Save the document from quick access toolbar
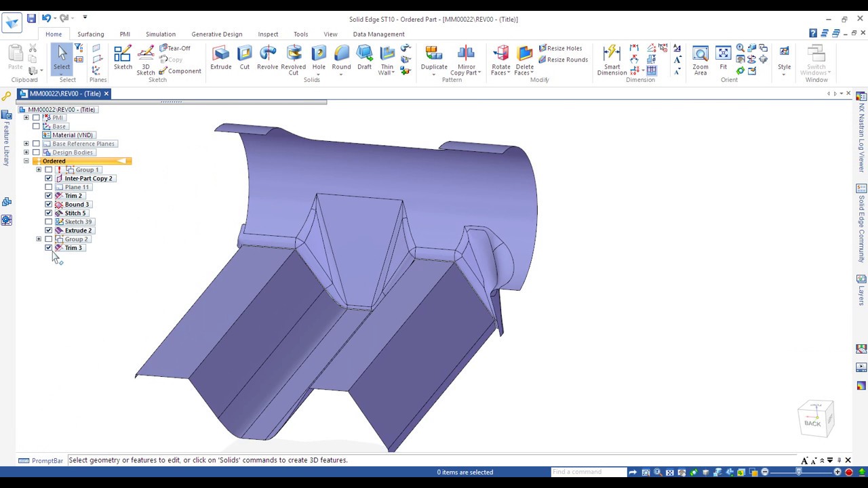 [31, 18]
